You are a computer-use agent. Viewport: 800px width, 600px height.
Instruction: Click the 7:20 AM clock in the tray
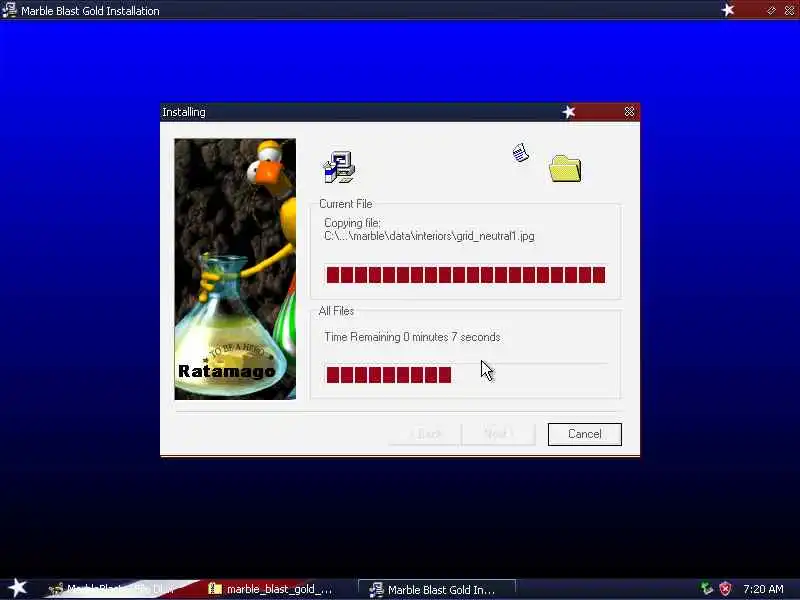point(763,589)
